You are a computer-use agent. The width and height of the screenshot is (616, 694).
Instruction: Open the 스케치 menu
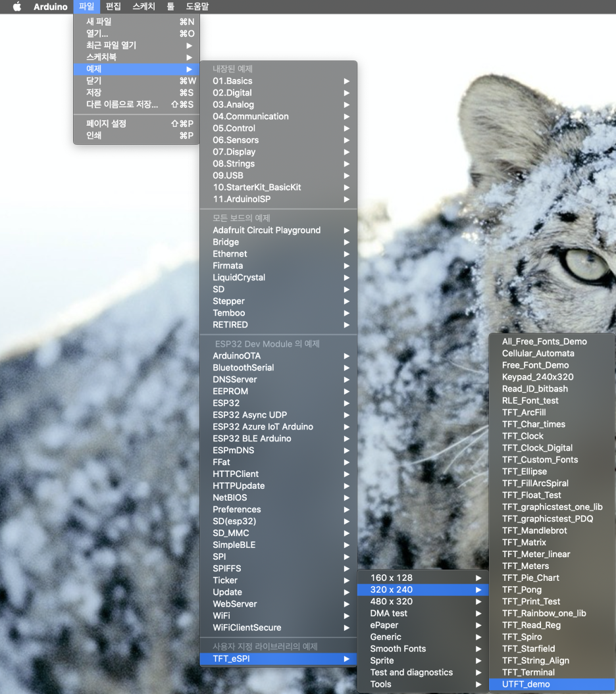[x=144, y=7]
